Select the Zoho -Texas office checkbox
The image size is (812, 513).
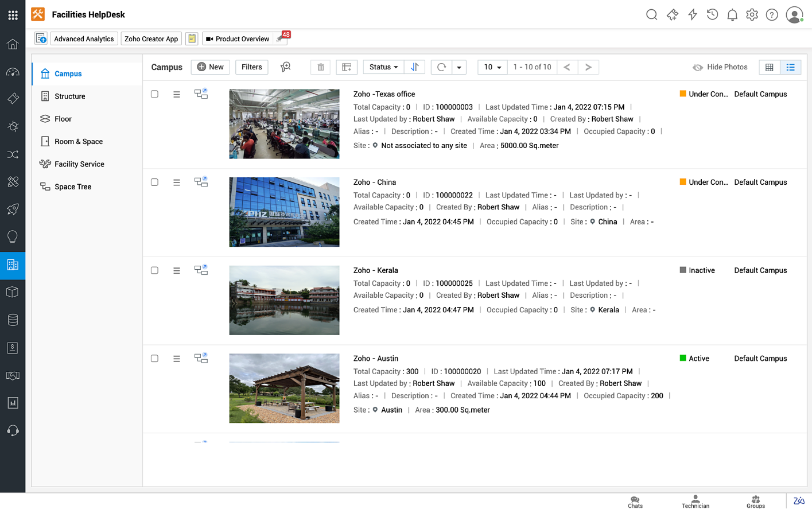(154, 94)
